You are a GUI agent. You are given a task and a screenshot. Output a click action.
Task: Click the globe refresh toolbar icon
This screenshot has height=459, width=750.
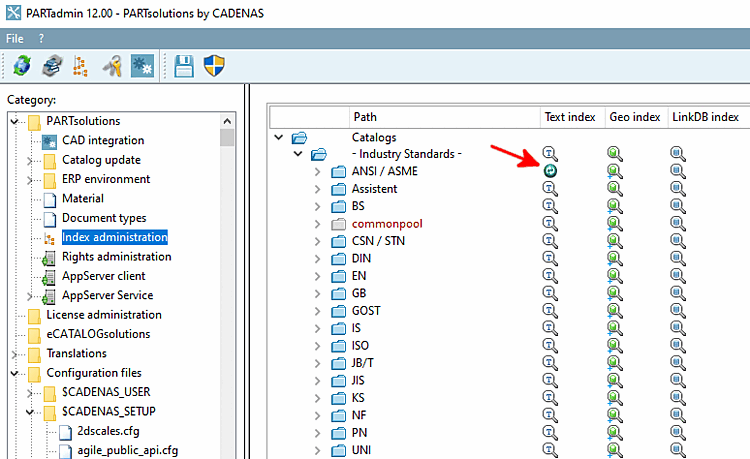22,66
